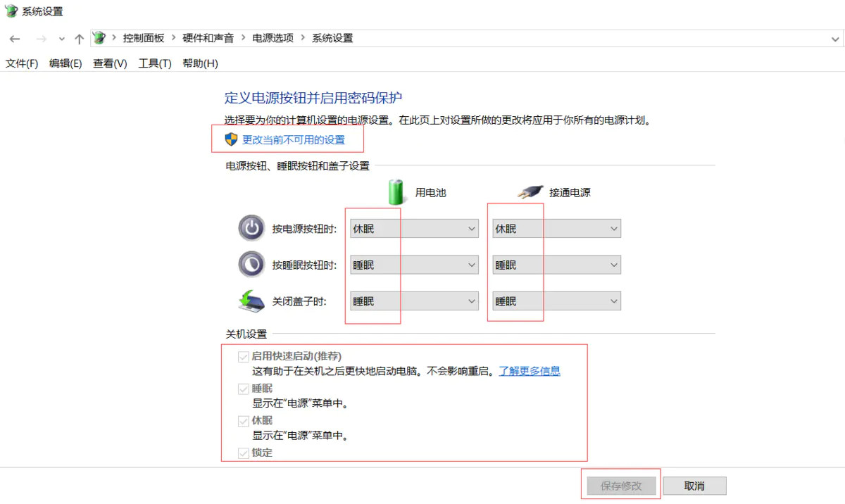Click the up-one-level arrow icon
This screenshot has height=504, width=845.
[79, 39]
